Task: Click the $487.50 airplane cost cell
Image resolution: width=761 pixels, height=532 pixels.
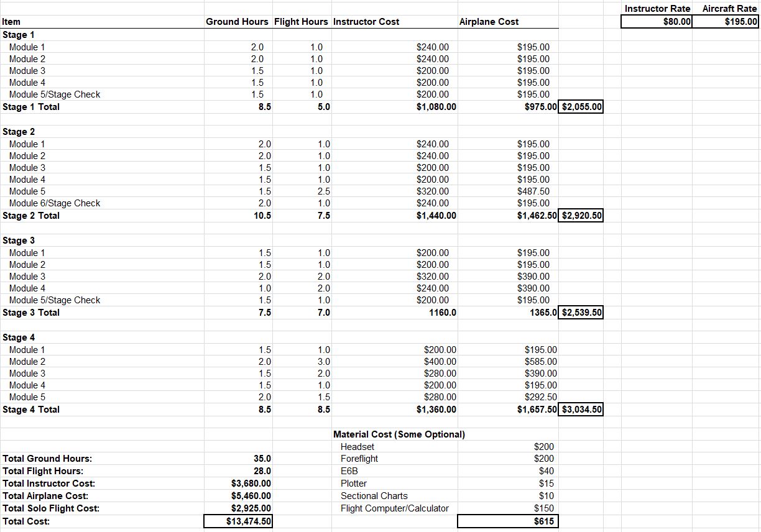Action: point(533,191)
